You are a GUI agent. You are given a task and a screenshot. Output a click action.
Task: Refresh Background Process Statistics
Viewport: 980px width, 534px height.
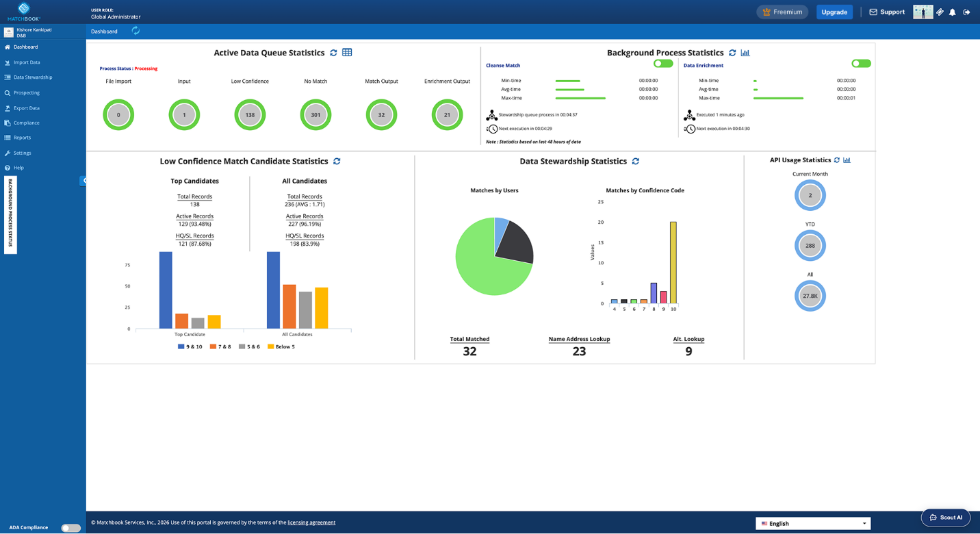coord(732,53)
